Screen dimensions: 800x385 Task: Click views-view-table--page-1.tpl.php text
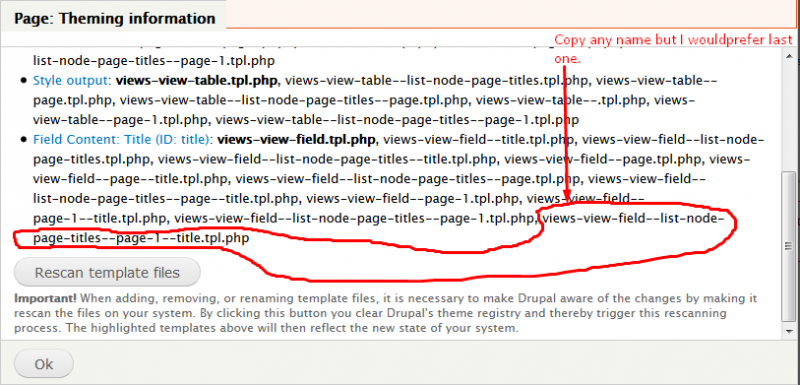pyautogui.click(x=121, y=110)
